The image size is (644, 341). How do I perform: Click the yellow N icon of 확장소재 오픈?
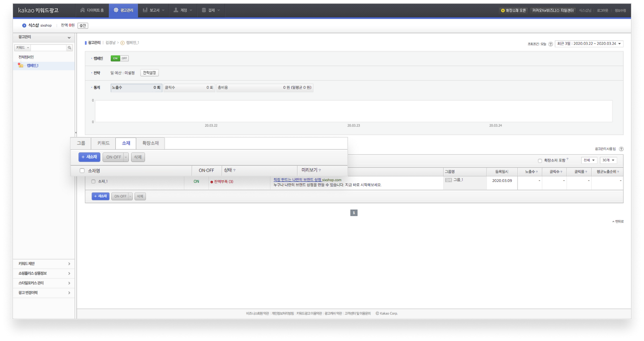pos(502,10)
